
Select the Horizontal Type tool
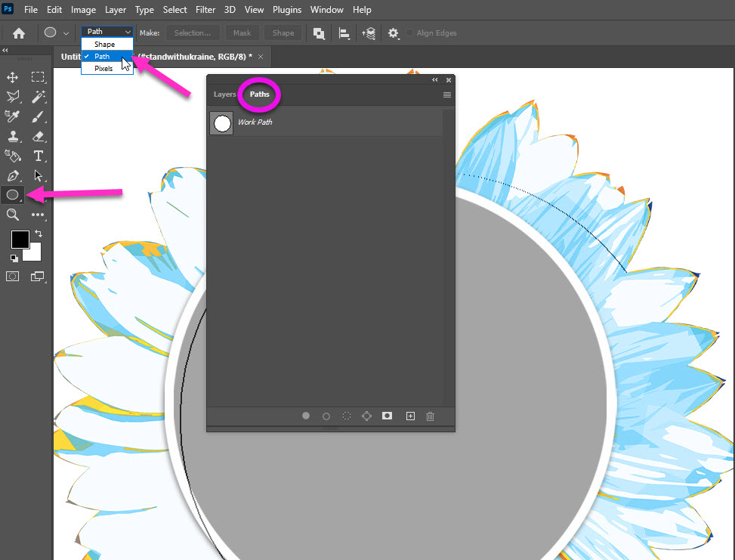(x=38, y=156)
